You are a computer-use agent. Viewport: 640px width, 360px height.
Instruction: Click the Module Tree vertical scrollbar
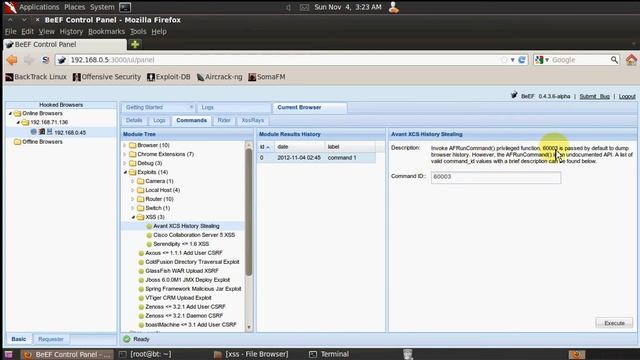249,212
